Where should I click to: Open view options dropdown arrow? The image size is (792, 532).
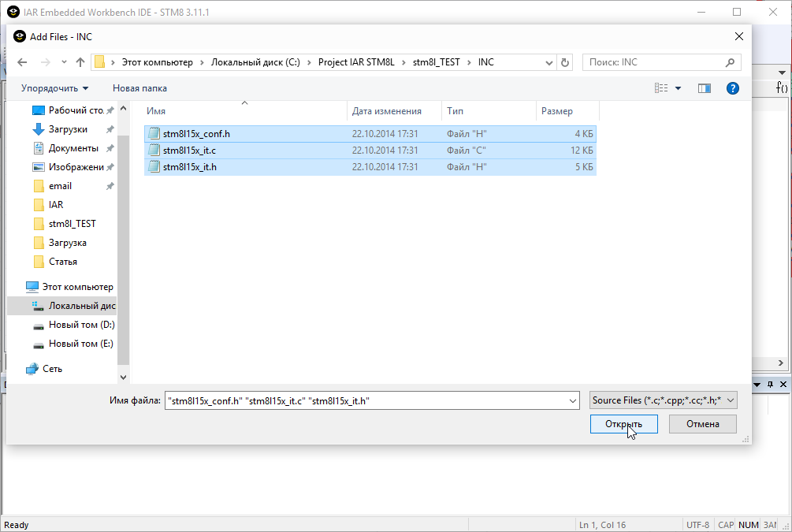click(x=679, y=88)
